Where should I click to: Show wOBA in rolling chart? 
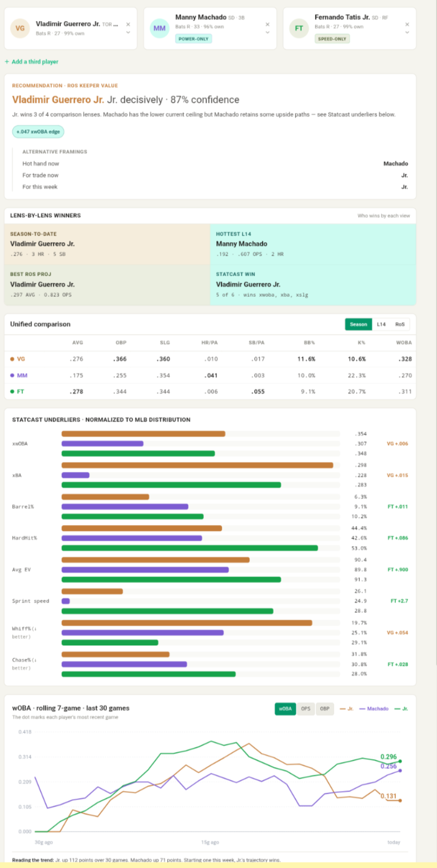pyautogui.click(x=285, y=709)
